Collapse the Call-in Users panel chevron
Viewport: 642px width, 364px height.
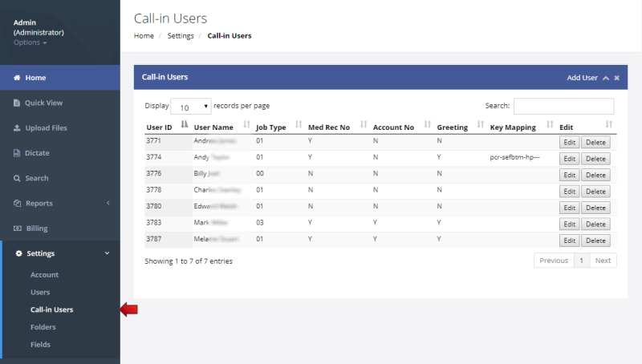click(606, 78)
